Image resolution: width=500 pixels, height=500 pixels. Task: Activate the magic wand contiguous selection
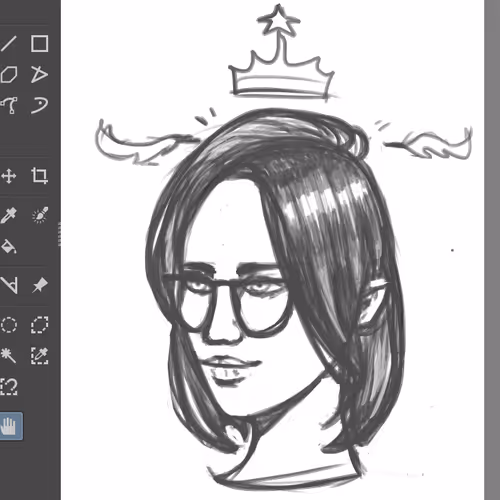[x=8, y=355]
